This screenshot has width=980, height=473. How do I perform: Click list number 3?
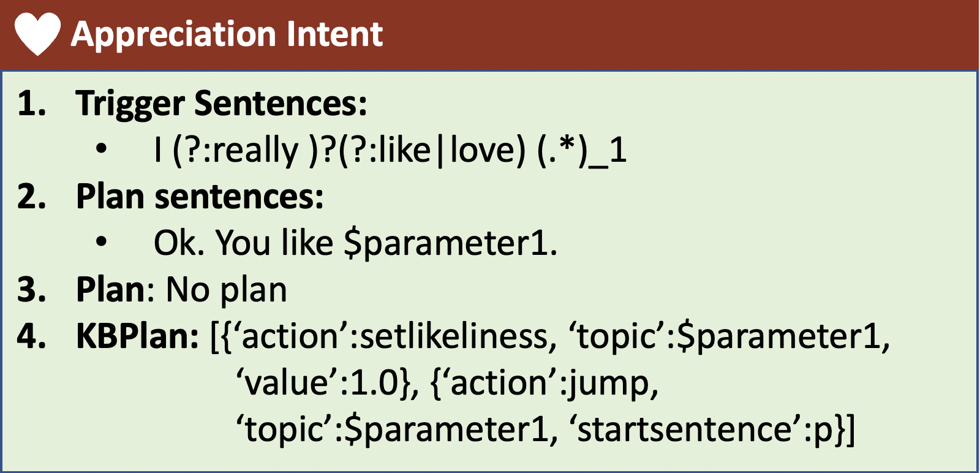click(32, 290)
